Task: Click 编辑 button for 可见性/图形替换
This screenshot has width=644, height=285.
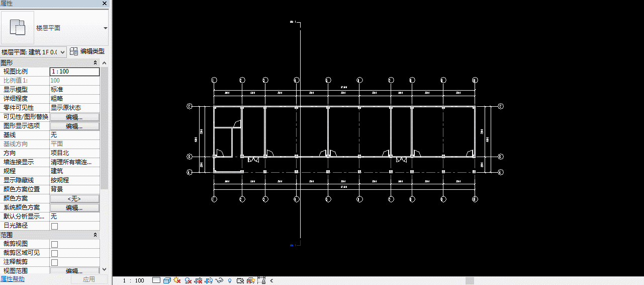Action: tap(74, 117)
